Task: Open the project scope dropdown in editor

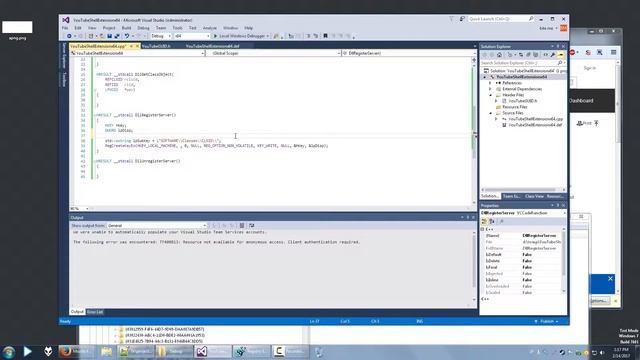Action: [137, 53]
